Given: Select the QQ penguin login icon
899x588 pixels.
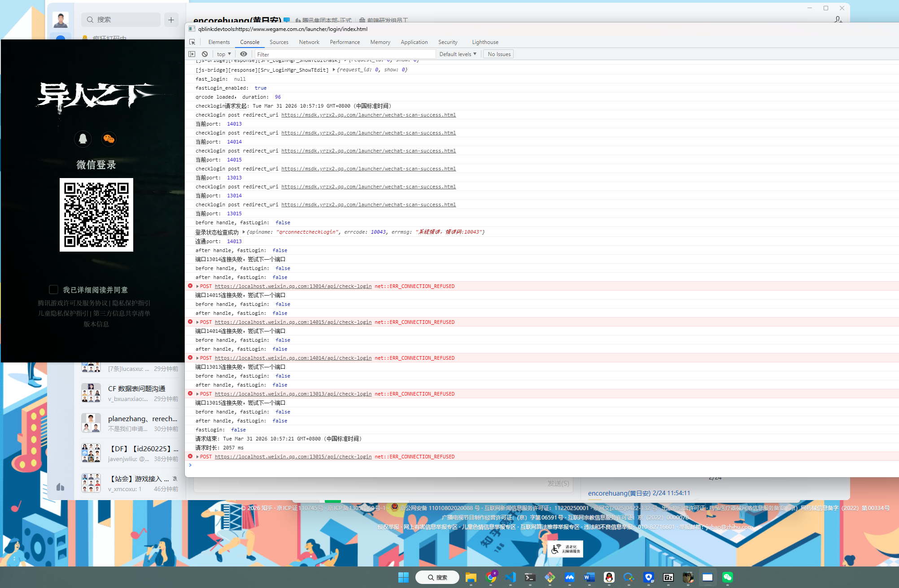Looking at the screenshot, I should [x=83, y=139].
